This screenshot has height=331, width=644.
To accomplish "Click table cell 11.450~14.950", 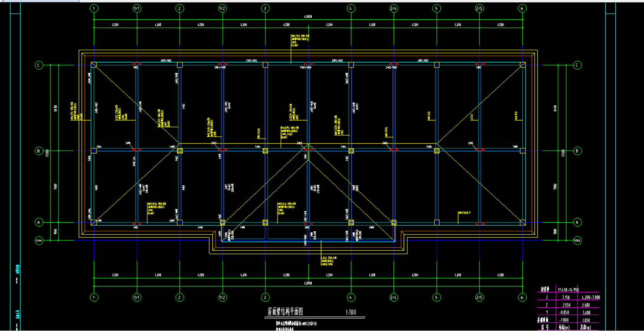I will [568, 290].
